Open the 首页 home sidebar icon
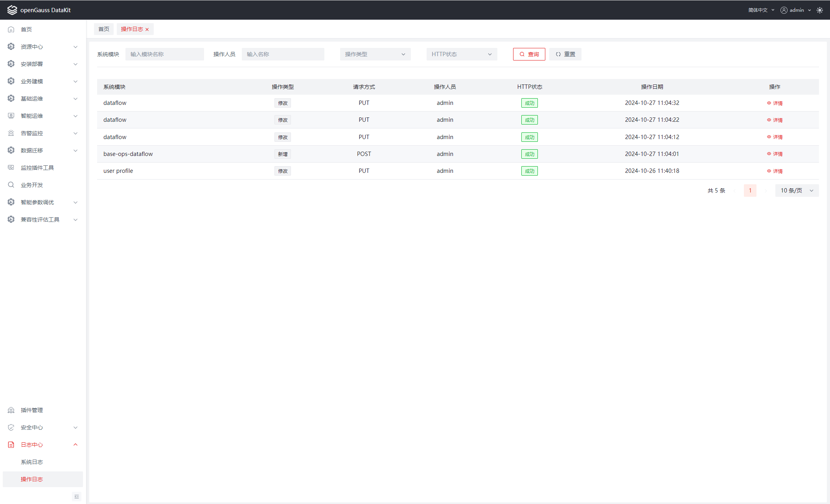The height and width of the screenshot is (504, 830). (11, 29)
